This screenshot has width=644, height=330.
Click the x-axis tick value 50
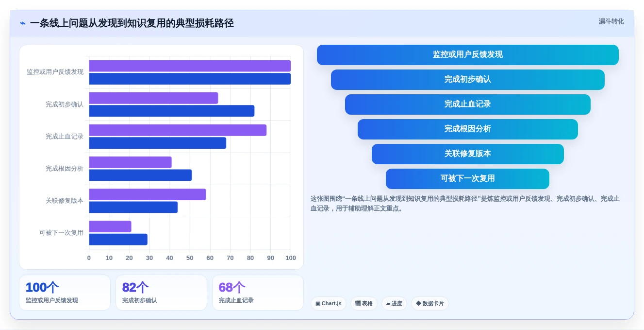pyautogui.click(x=190, y=258)
